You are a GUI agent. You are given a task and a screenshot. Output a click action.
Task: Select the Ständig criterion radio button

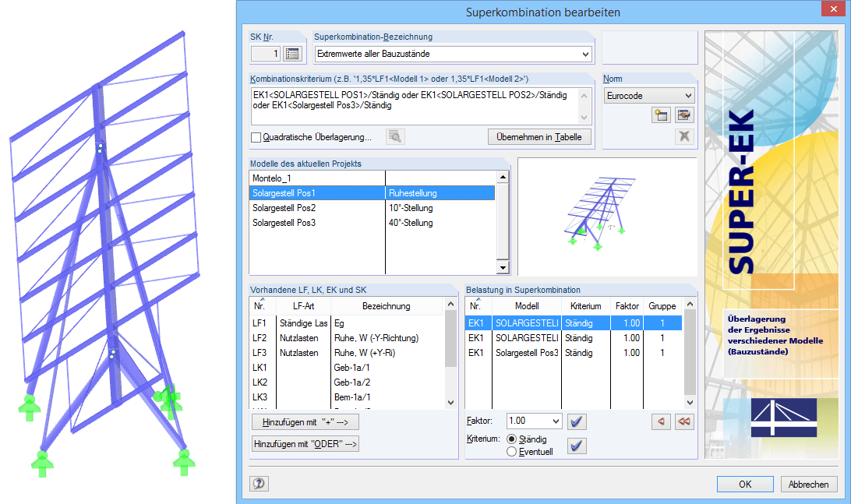pos(511,439)
